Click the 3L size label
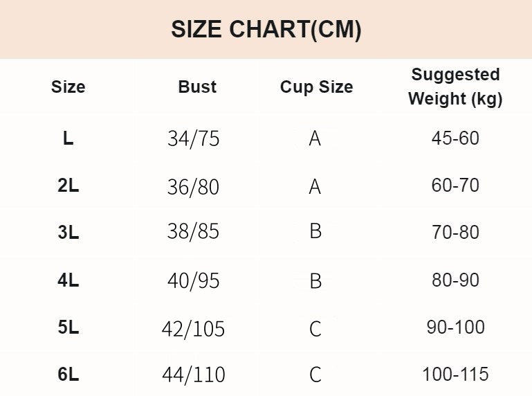Viewport: 532px width, 396px height. pyautogui.click(x=68, y=233)
